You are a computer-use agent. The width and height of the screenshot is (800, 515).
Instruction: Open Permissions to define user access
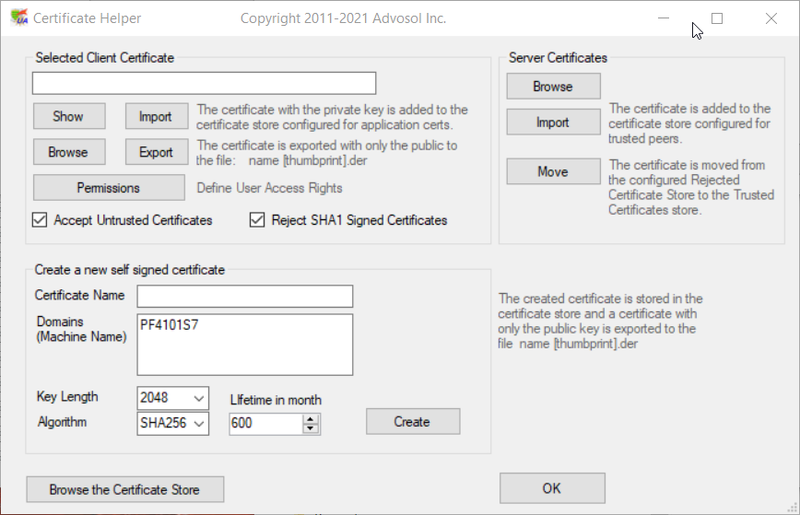[109, 188]
